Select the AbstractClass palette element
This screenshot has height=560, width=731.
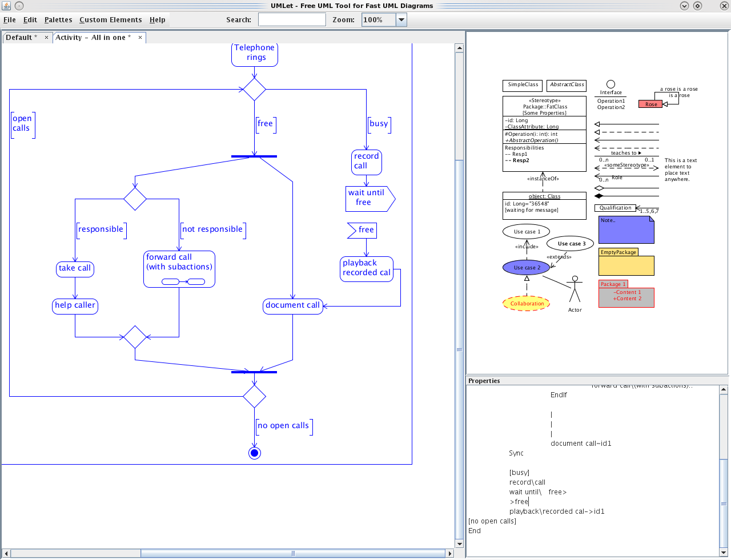coord(566,86)
